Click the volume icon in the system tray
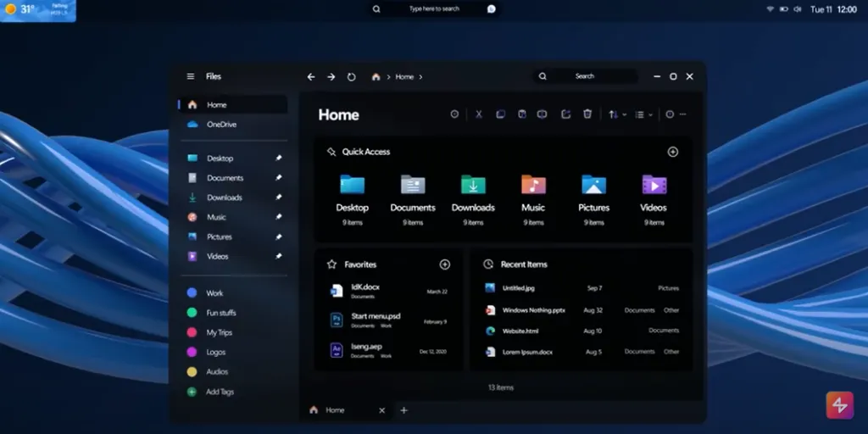Viewport: 868px width, 434px height. tap(798, 9)
